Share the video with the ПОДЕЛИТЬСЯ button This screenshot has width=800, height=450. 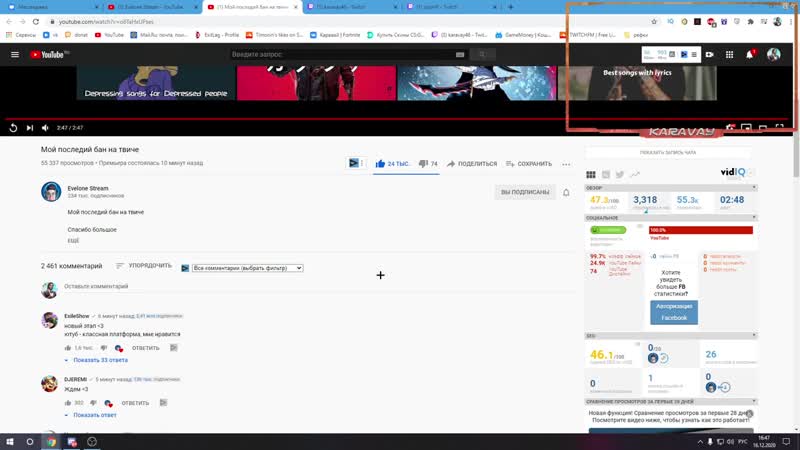click(x=471, y=164)
